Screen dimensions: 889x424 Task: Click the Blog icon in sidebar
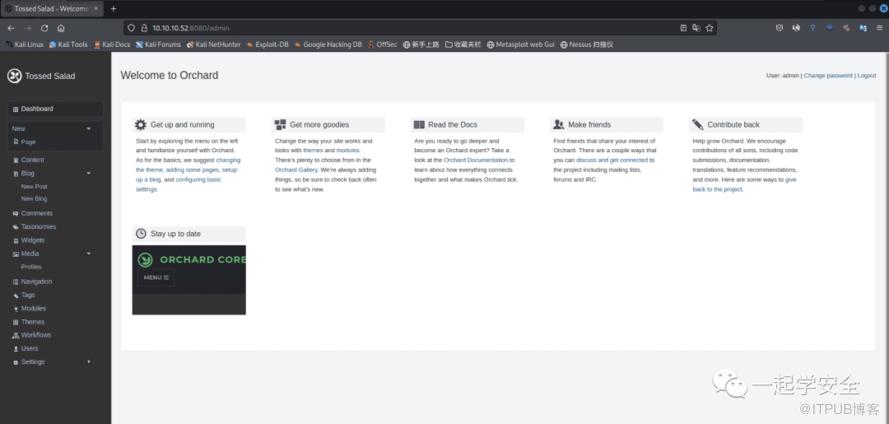[x=16, y=173]
